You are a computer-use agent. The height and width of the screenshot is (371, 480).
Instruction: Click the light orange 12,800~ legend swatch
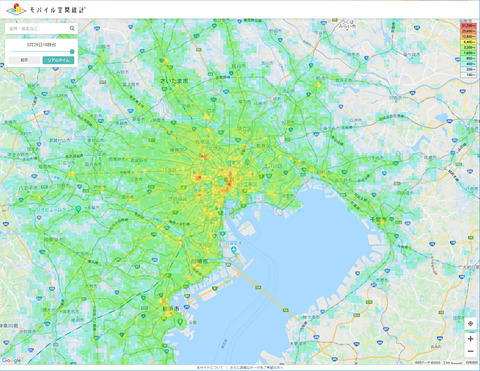pos(469,36)
